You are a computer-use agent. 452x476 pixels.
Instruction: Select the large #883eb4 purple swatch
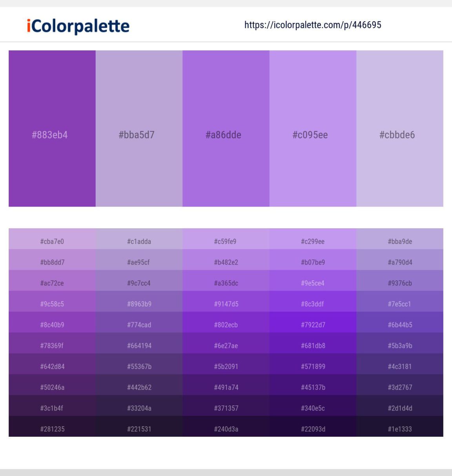(x=52, y=128)
